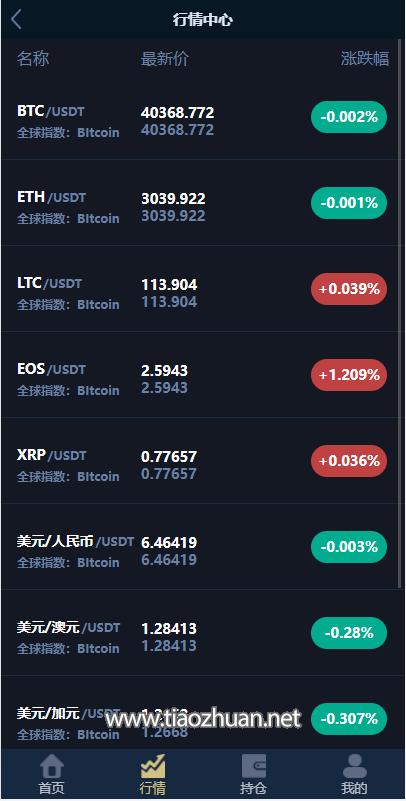The image size is (406, 801).
Task: Tap the +0.039% LTC change badge
Action: coord(349,289)
